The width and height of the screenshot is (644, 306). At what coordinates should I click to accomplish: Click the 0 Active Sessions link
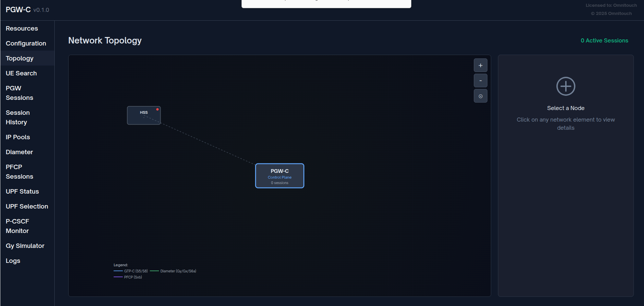click(604, 40)
